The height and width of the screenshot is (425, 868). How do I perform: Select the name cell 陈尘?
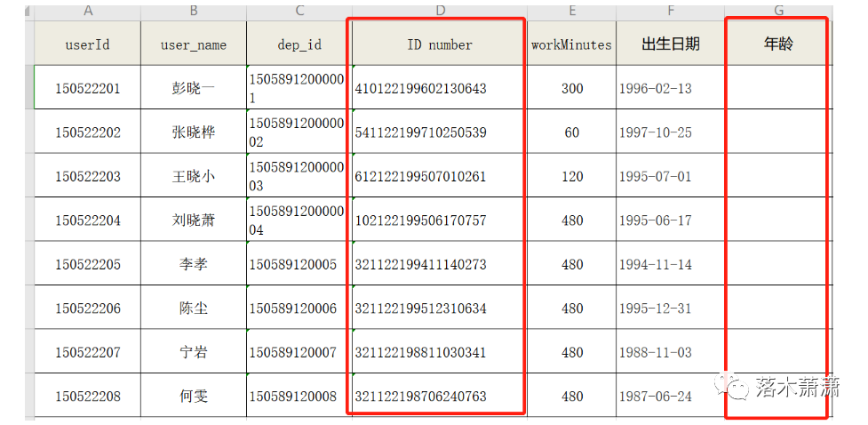194,308
